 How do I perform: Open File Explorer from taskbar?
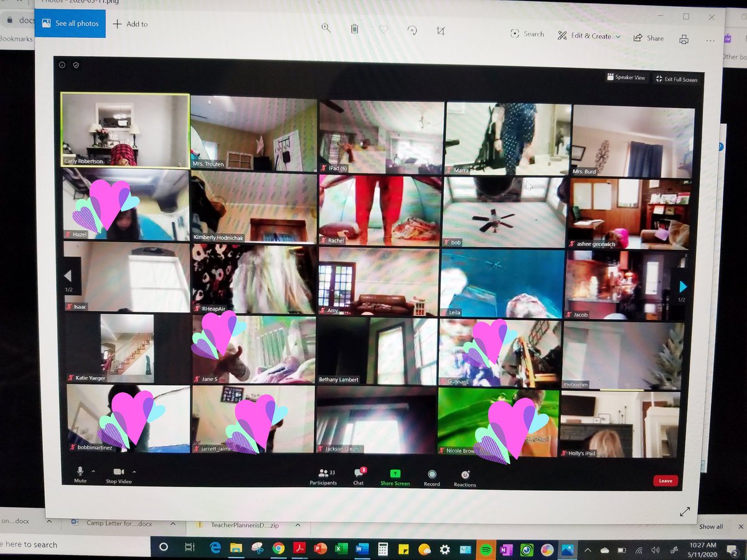coord(236,548)
